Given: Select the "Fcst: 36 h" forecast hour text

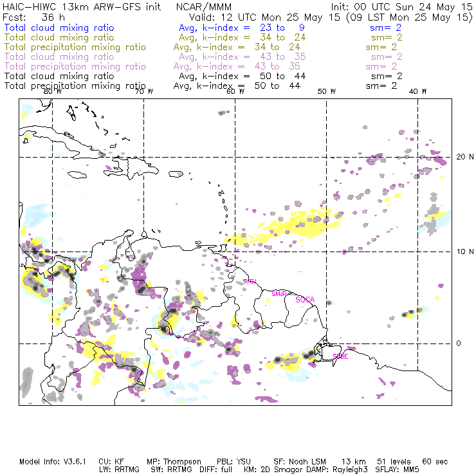Looking at the screenshot, I should (33, 17).
